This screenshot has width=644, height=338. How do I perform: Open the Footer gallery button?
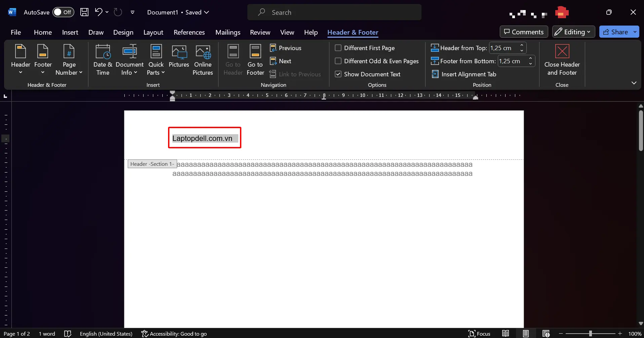click(43, 60)
